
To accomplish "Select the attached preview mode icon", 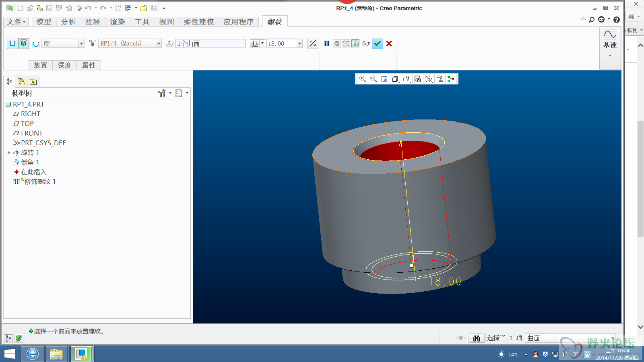I will coord(355,43).
